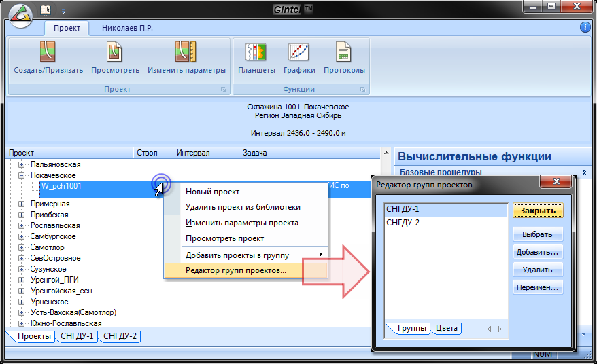Image resolution: width=597 pixels, height=364 pixels.
Task: Open Проект group dialog launcher
Action: point(224,90)
